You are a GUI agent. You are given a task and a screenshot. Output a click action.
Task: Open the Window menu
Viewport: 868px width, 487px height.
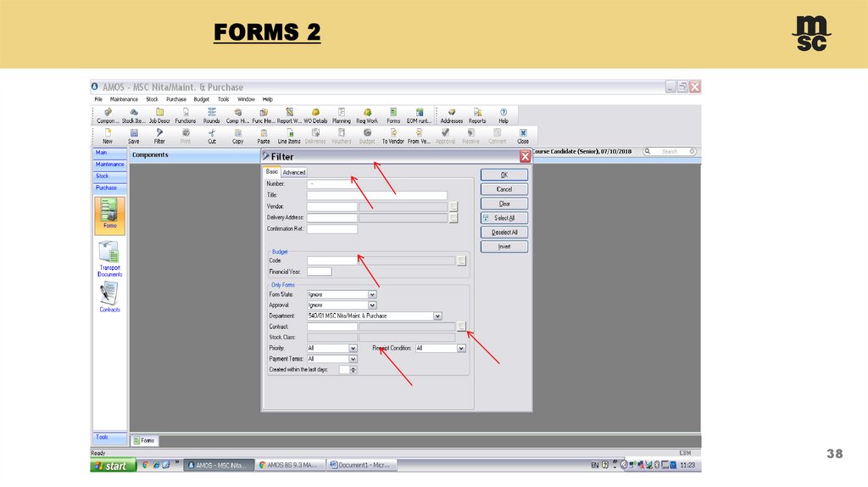[246, 100]
